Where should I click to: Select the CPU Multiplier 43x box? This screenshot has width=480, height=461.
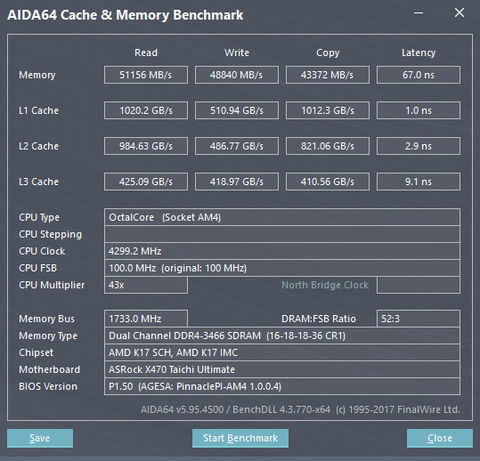tap(146, 285)
